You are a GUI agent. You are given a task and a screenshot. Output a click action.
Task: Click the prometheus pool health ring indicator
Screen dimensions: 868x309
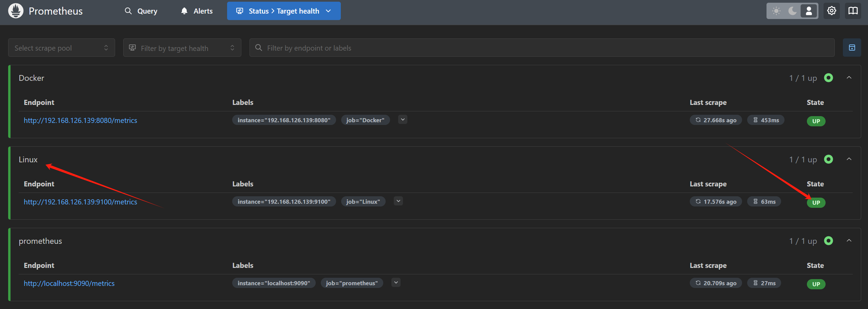click(828, 241)
